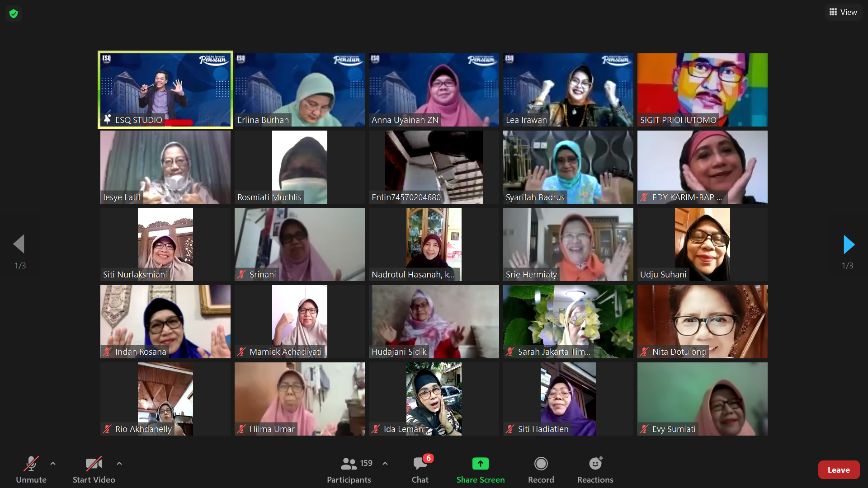
Task: Open the Chat panel with unread badge
Action: (420, 464)
